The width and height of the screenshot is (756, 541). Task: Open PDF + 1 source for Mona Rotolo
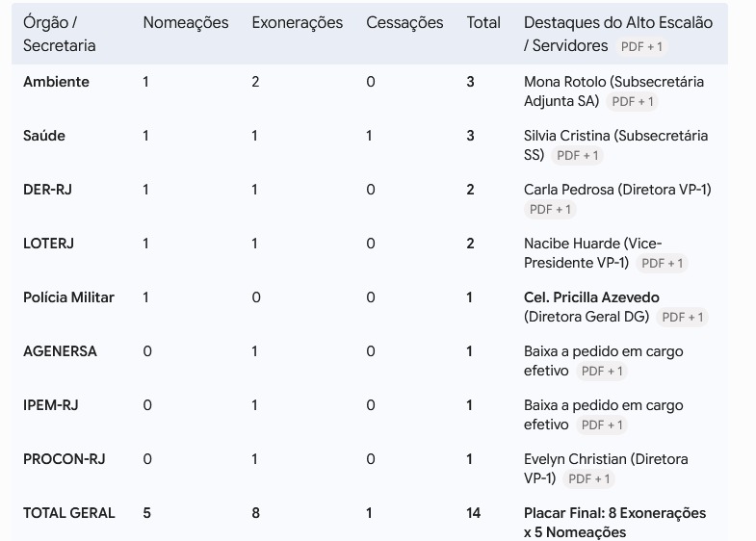pyautogui.click(x=633, y=102)
